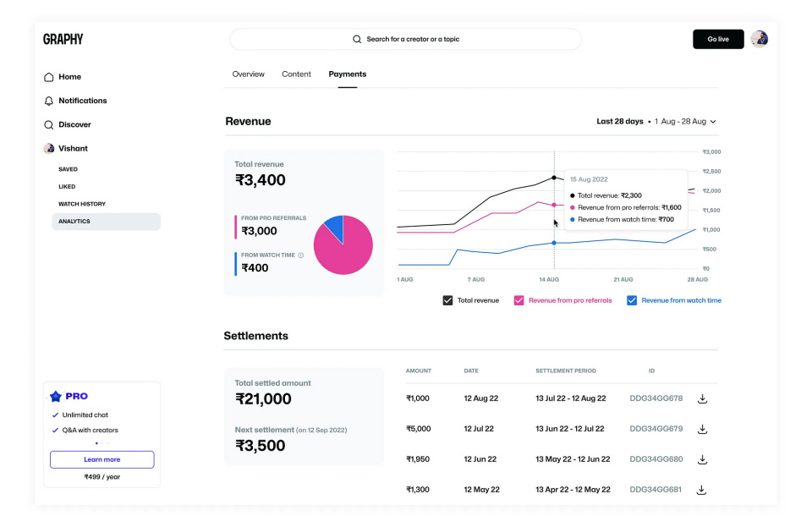The image size is (812, 527).
Task: Open Notifications bell icon
Action: tap(49, 101)
